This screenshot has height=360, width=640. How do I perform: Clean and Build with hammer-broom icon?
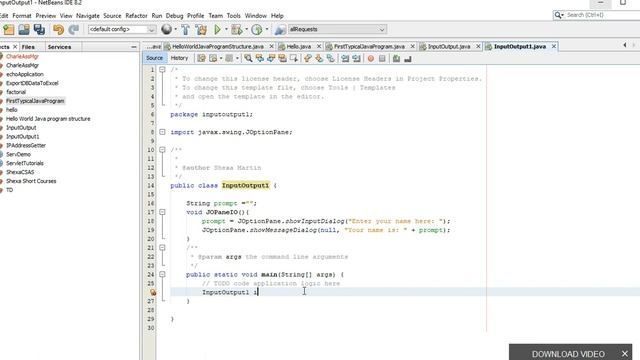[201, 29]
